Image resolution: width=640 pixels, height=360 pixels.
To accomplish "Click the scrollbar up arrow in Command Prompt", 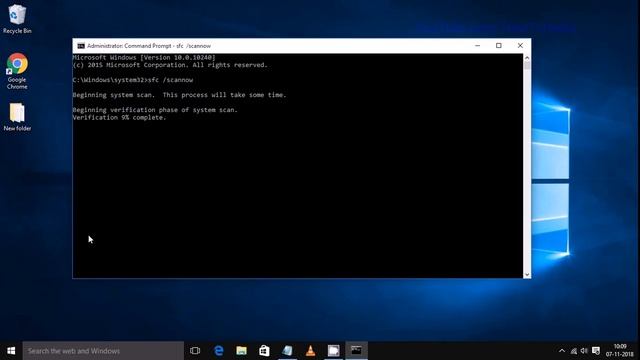I will click(527, 58).
